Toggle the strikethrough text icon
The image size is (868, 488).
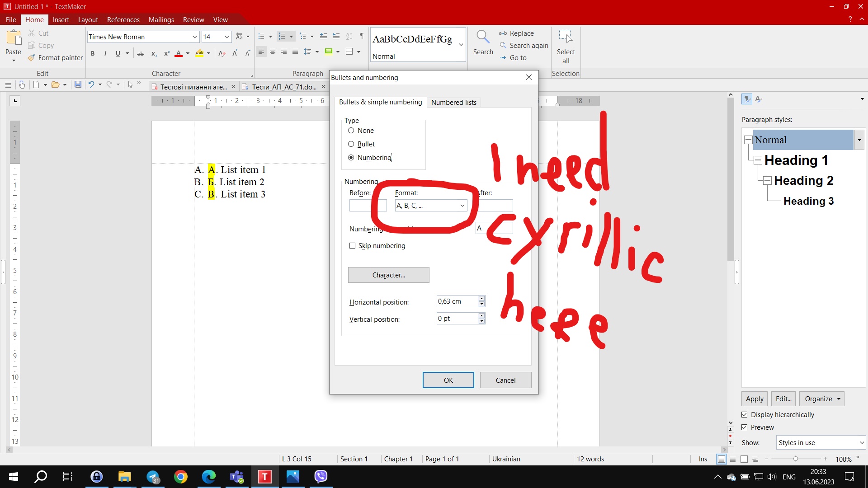coord(141,53)
